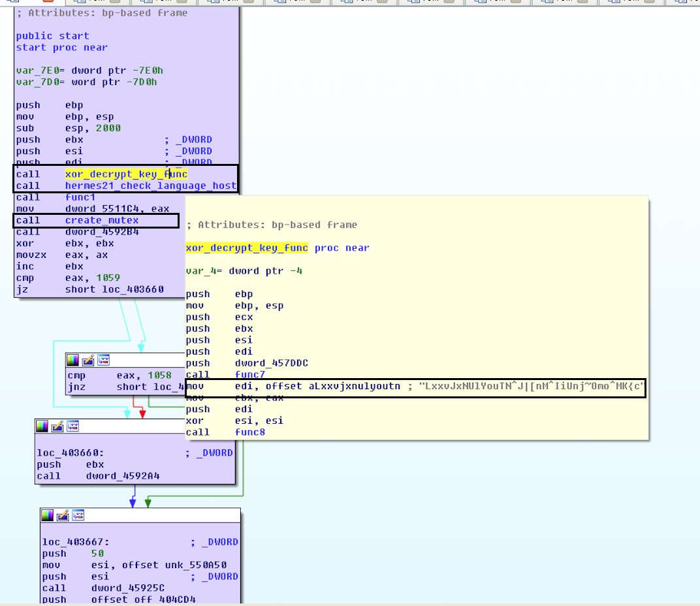
Task: Click unk_550A50 offset operand
Action: 196,566
